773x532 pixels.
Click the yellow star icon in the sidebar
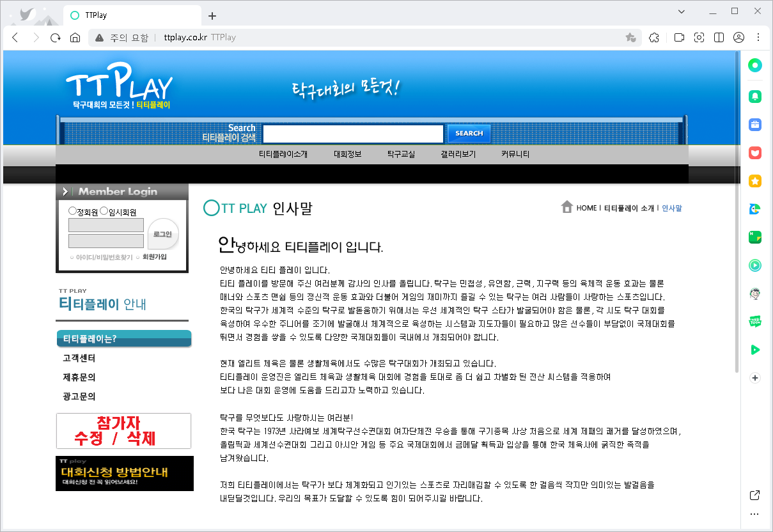pyautogui.click(x=754, y=181)
